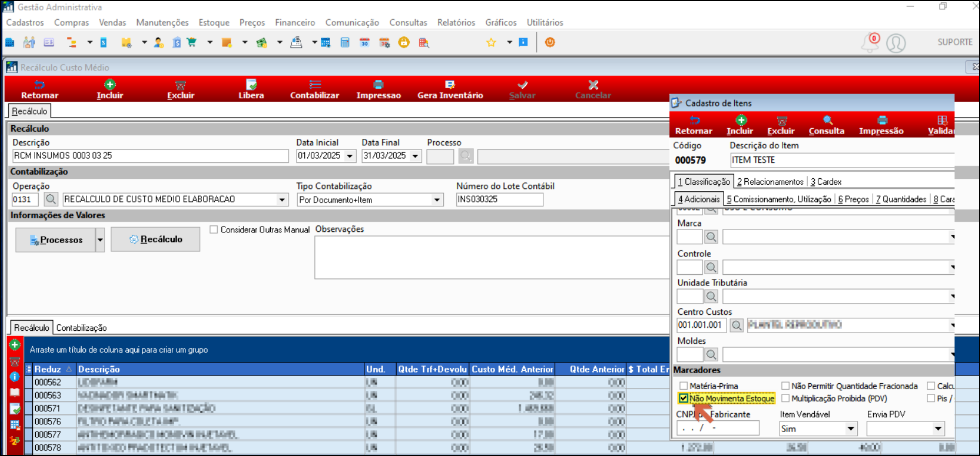Check the Matéria-Prima marker
The height and width of the screenshot is (456, 980).
tap(684, 386)
